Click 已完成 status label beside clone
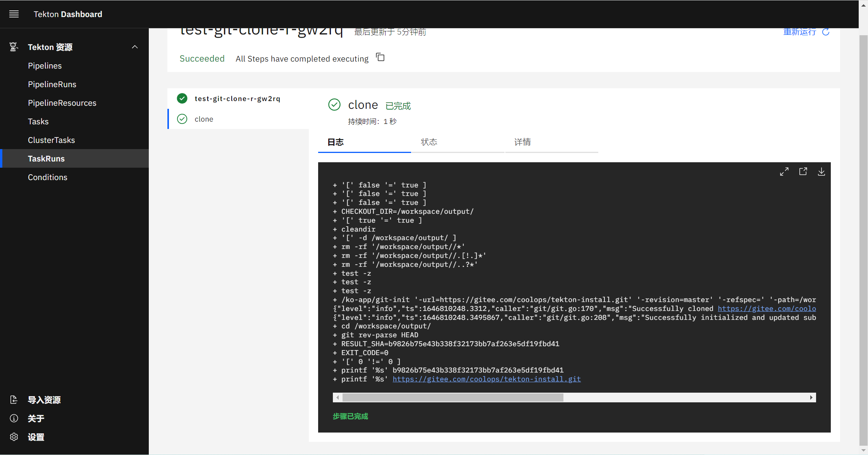The height and width of the screenshot is (455, 868). click(x=398, y=106)
